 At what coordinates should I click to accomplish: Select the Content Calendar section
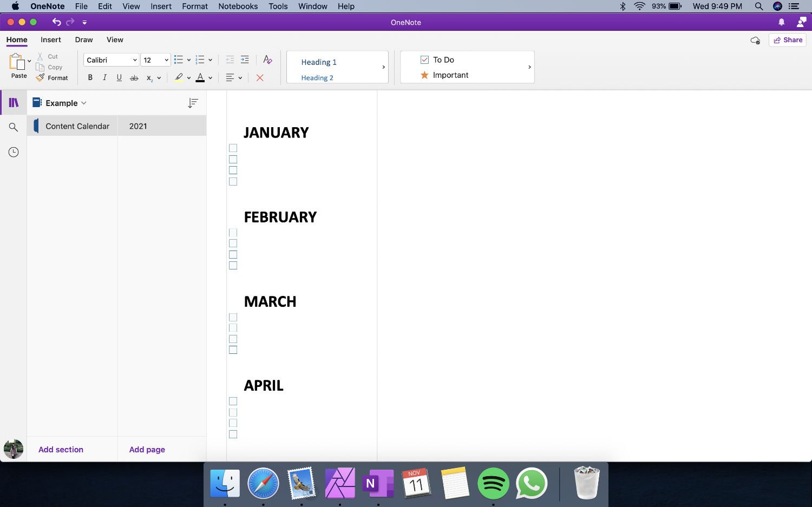coord(73,126)
